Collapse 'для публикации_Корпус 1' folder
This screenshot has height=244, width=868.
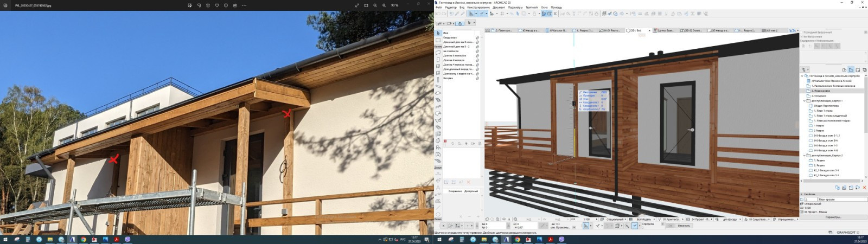[805, 101]
